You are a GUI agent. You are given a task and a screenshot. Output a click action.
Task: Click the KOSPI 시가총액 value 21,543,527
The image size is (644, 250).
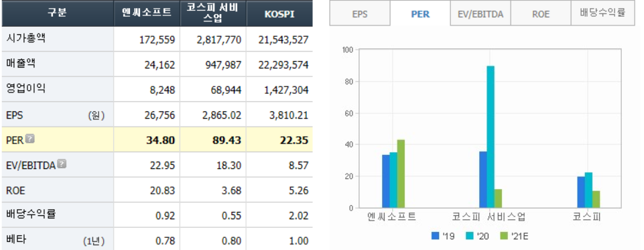[283, 40]
